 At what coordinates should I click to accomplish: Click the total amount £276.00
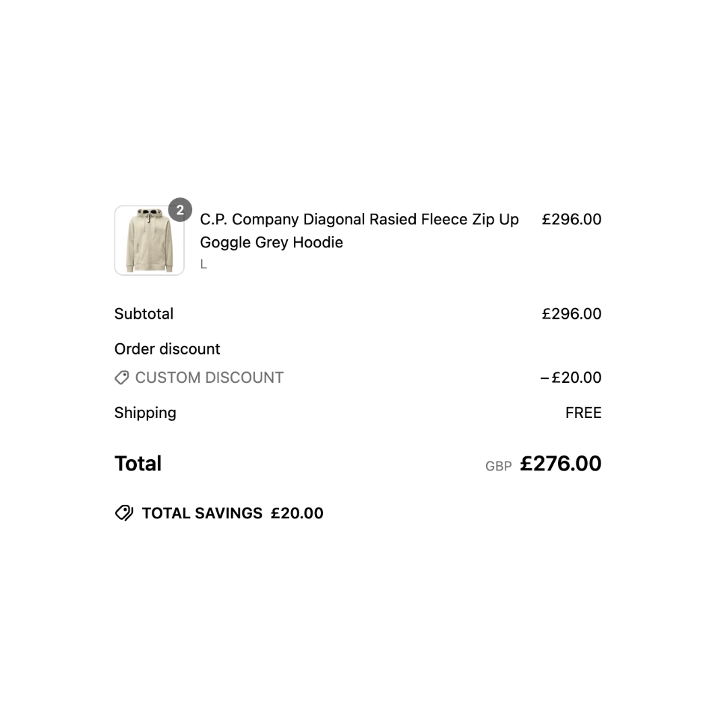point(561,463)
